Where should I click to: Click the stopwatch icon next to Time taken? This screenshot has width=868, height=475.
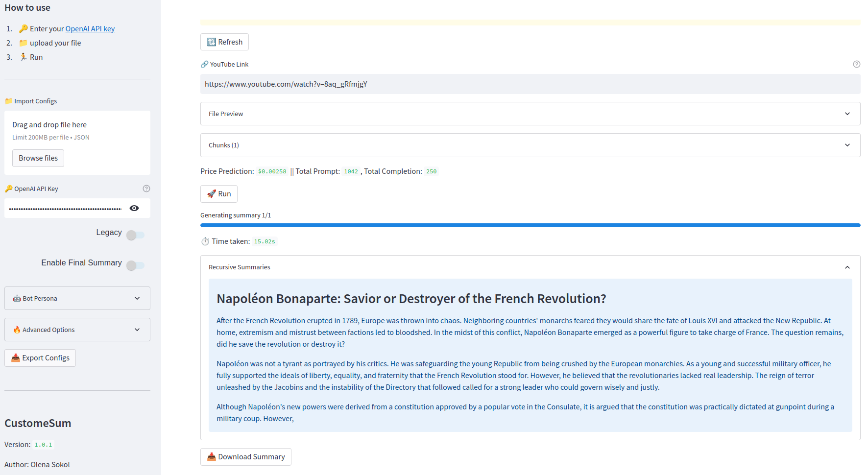click(x=205, y=241)
